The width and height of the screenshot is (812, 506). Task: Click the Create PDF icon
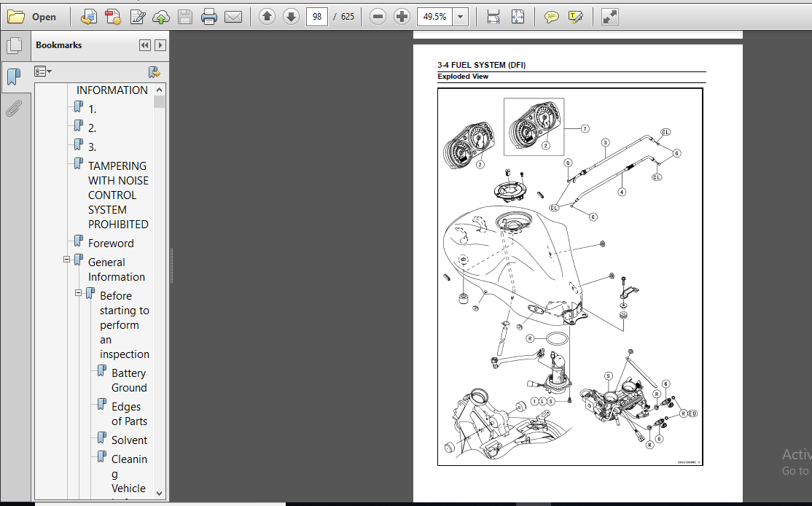click(x=114, y=17)
